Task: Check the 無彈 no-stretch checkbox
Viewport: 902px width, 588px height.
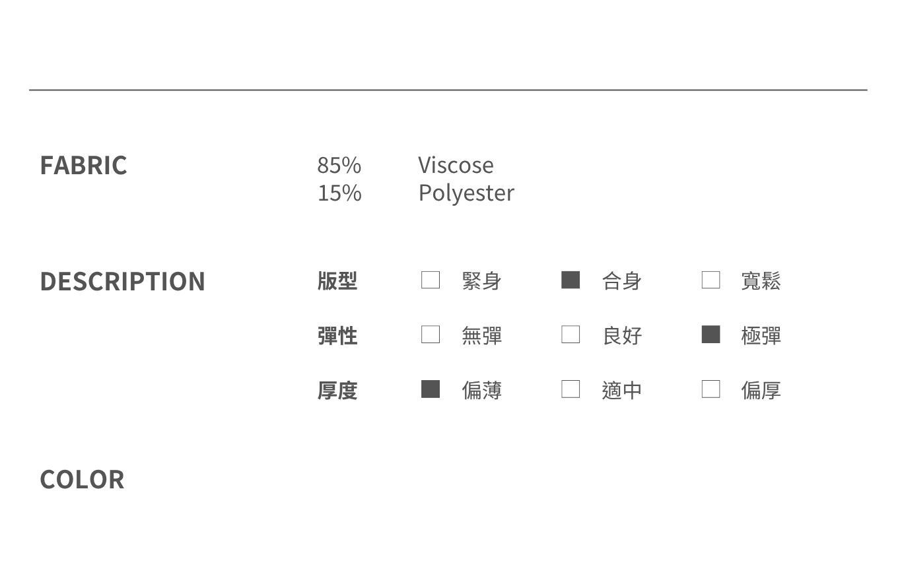Action: (x=431, y=335)
